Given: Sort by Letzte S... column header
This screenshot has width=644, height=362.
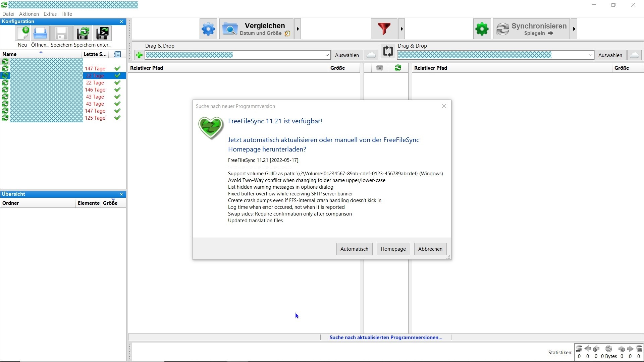Looking at the screenshot, I should click(x=95, y=54).
